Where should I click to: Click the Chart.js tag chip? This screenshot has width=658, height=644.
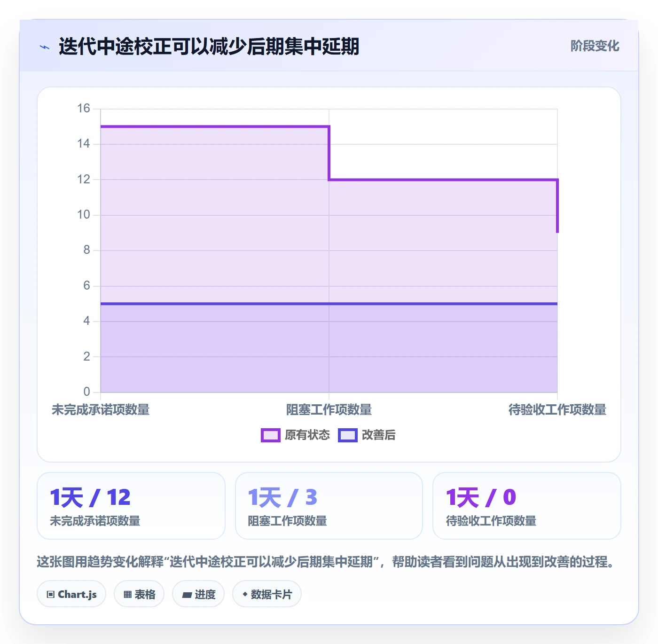(x=71, y=594)
